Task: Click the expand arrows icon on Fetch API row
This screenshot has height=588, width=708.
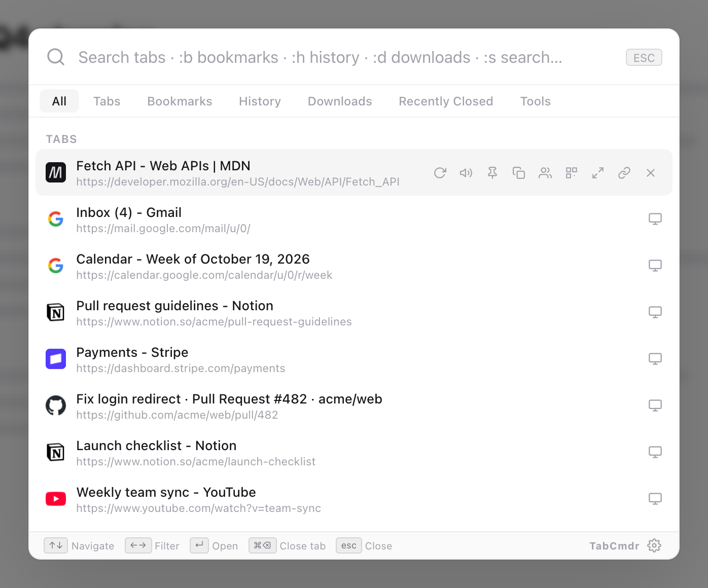Action: coord(598,173)
